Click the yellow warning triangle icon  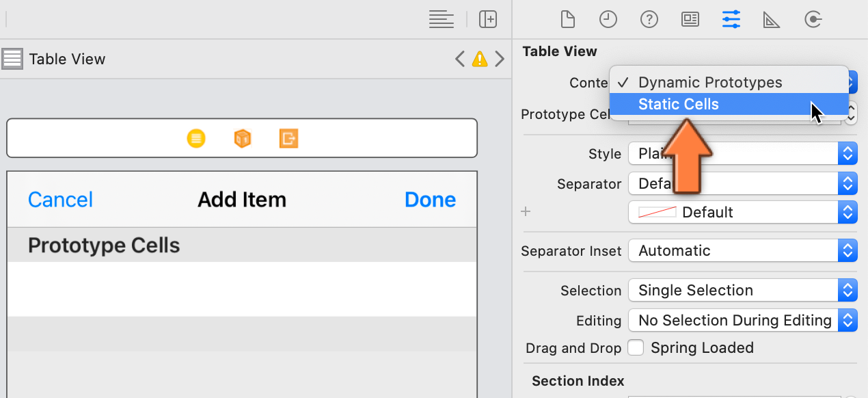tap(480, 59)
